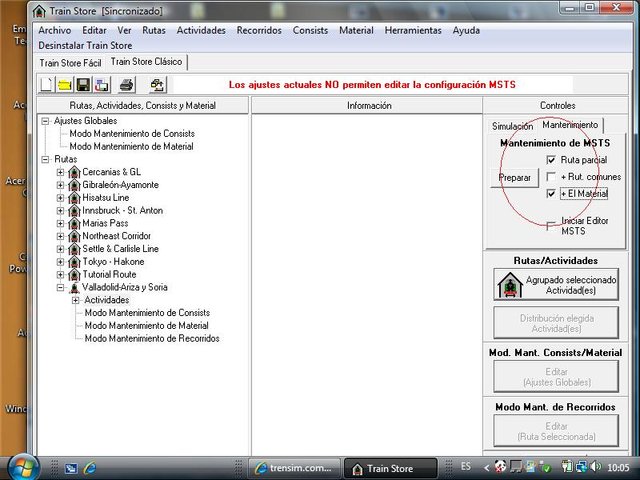Open the Recorridos menu

pos(259,30)
